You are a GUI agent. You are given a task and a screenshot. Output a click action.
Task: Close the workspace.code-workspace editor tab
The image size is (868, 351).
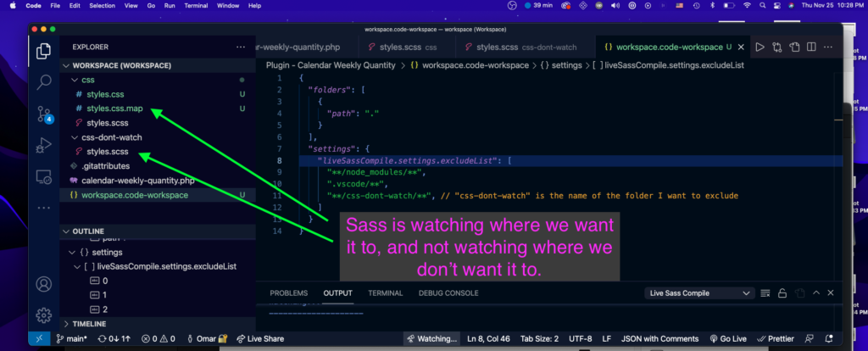[x=741, y=47]
